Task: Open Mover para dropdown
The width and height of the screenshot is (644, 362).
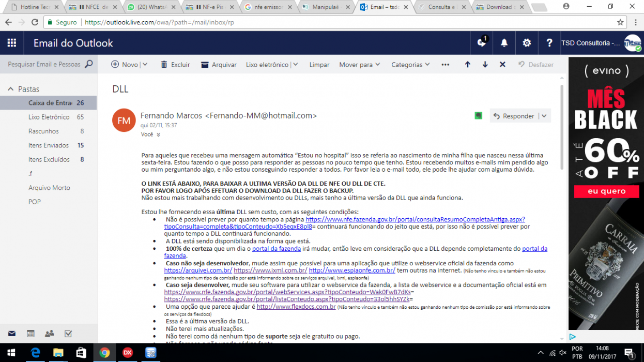Action: point(360,65)
